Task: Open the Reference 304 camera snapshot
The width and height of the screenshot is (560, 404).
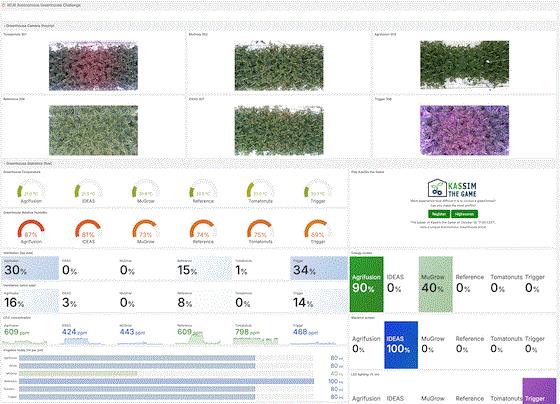Action: (x=93, y=130)
